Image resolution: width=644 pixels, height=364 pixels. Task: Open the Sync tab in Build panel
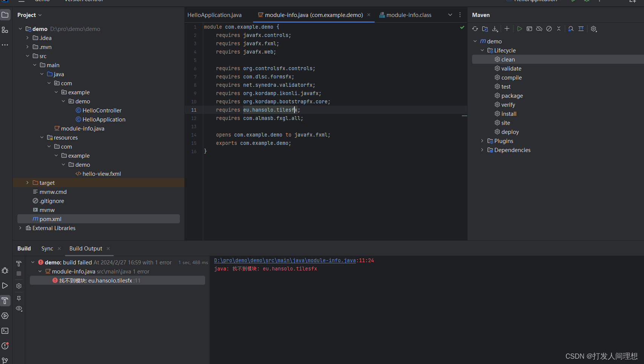coord(47,248)
